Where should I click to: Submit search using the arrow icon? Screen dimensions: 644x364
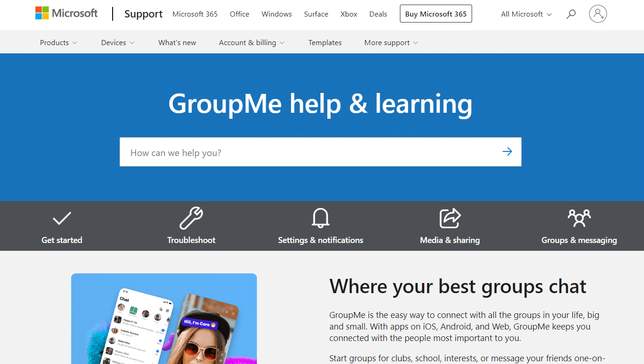click(x=507, y=151)
